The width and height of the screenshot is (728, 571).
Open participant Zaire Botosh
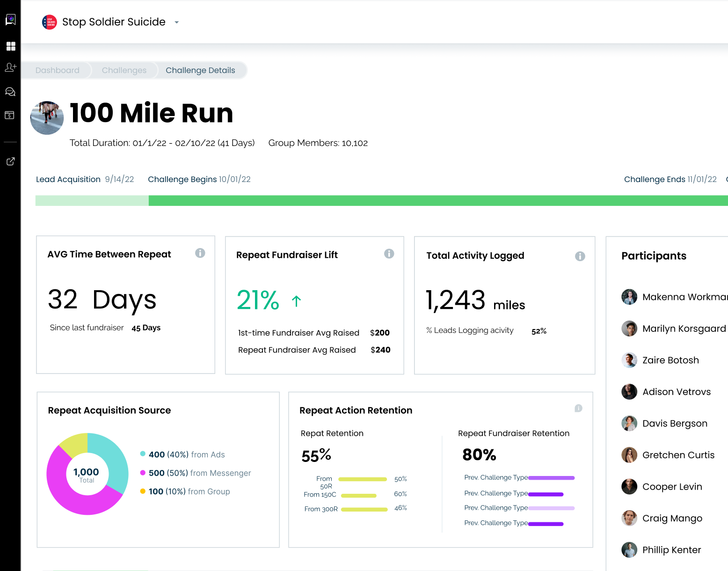pos(670,360)
